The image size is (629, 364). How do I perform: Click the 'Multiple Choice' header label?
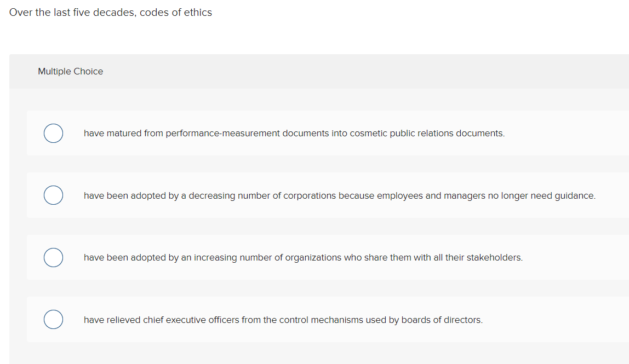coord(70,71)
